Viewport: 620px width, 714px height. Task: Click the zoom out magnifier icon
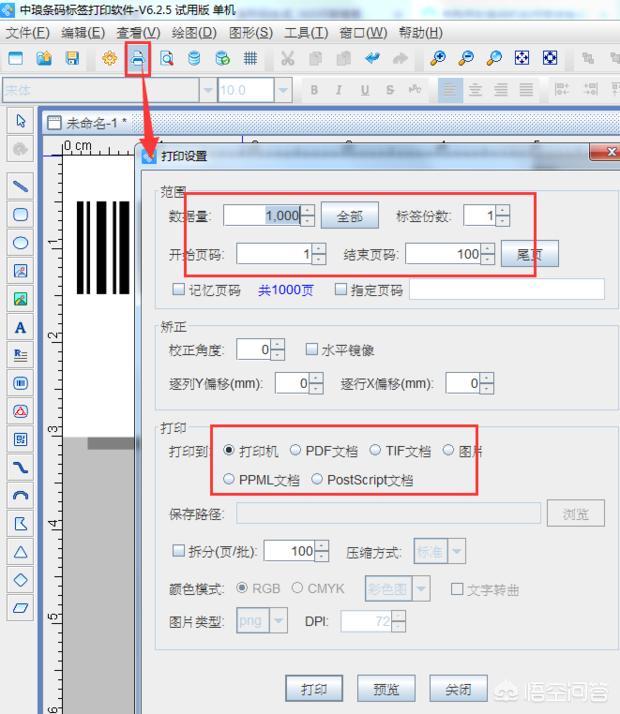tap(466, 58)
